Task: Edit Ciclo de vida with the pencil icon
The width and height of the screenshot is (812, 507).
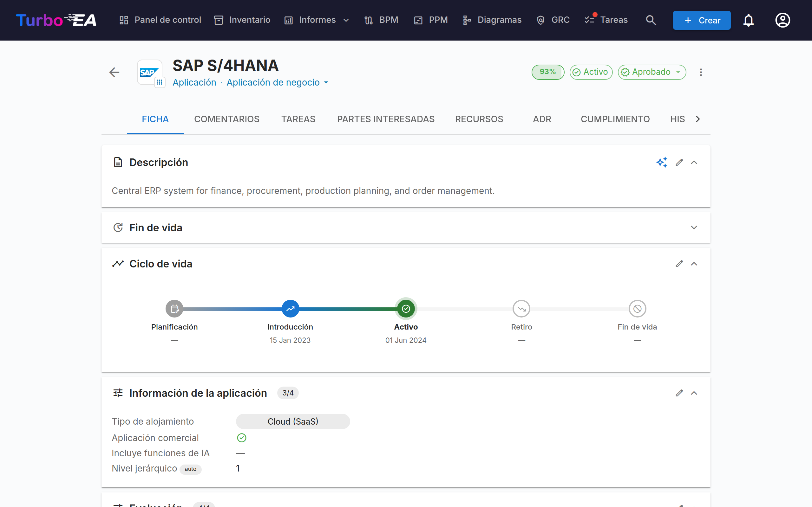Action: click(679, 264)
